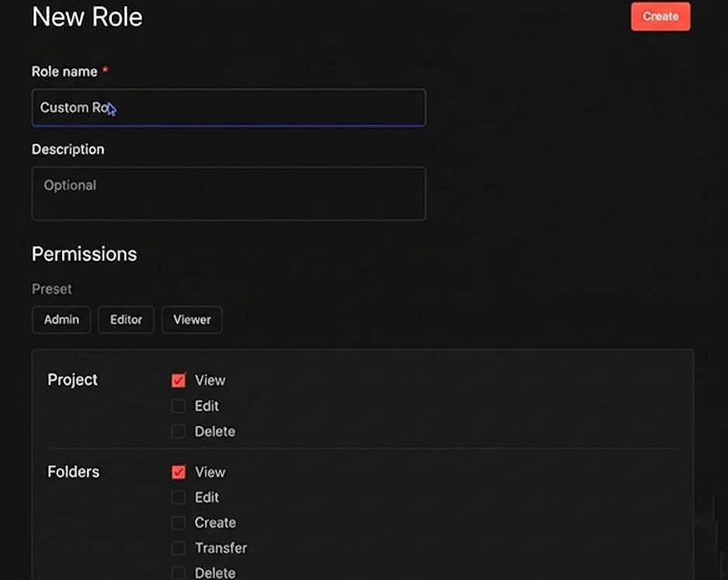Click the Description field label

[x=68, y=149]
